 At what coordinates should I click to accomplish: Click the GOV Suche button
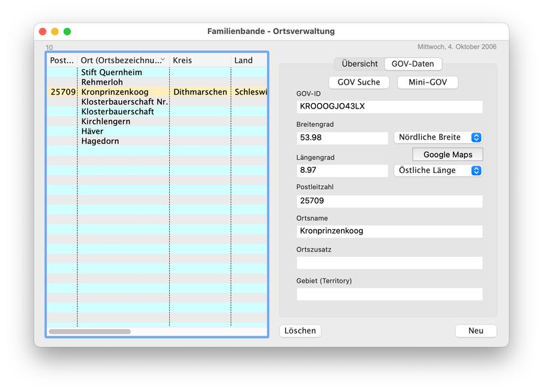[x=358, y=82]
